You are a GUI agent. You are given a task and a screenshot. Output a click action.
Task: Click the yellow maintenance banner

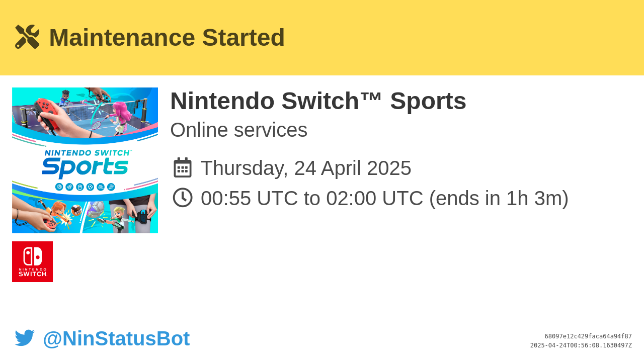pyautogui.click(x=322, y=38)
